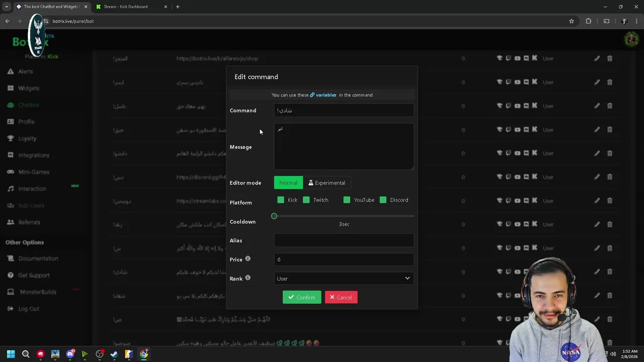Viewport: 644px width, 362px height.
Task: Close the Stream - Kick Dashboard tab
Action: 166,7
